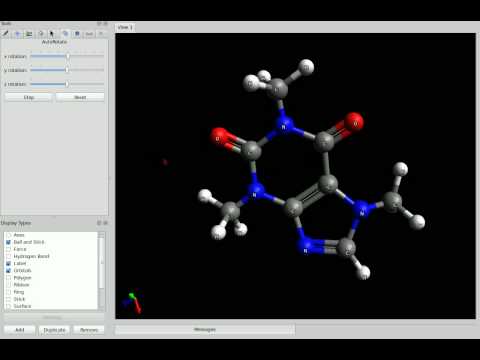This screenshot has width=480, height=360.
Task: Open the Messages bar below the view
Action: [205, 329]
